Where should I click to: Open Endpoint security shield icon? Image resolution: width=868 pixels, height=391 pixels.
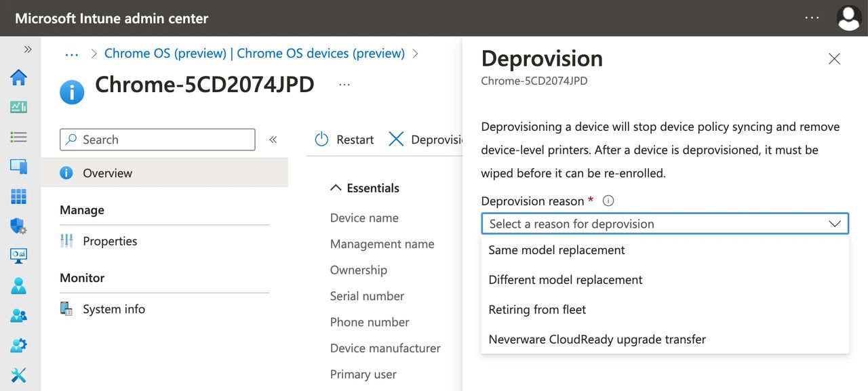point(19,226)
